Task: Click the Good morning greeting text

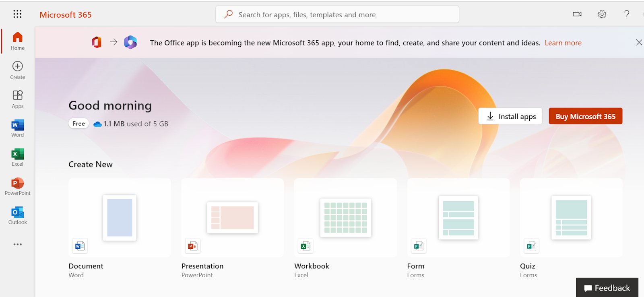Action: (x=110, y=105)
